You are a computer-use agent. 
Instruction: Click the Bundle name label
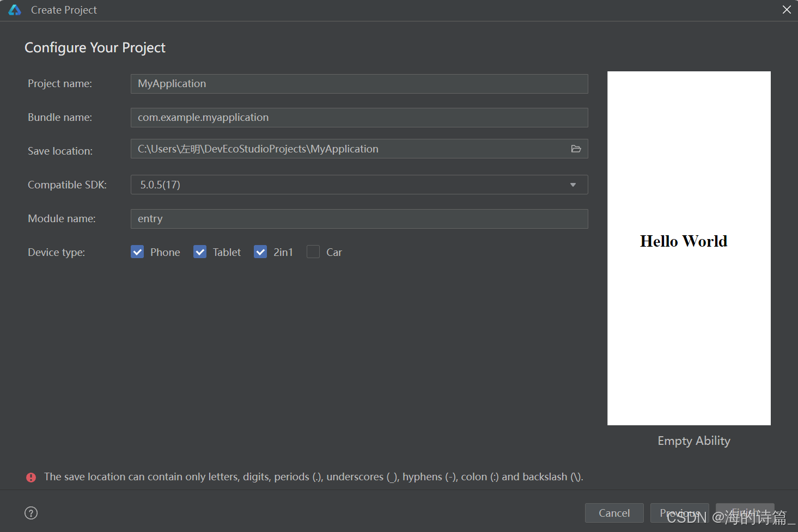pyautogui.click(x=60, y=118)
